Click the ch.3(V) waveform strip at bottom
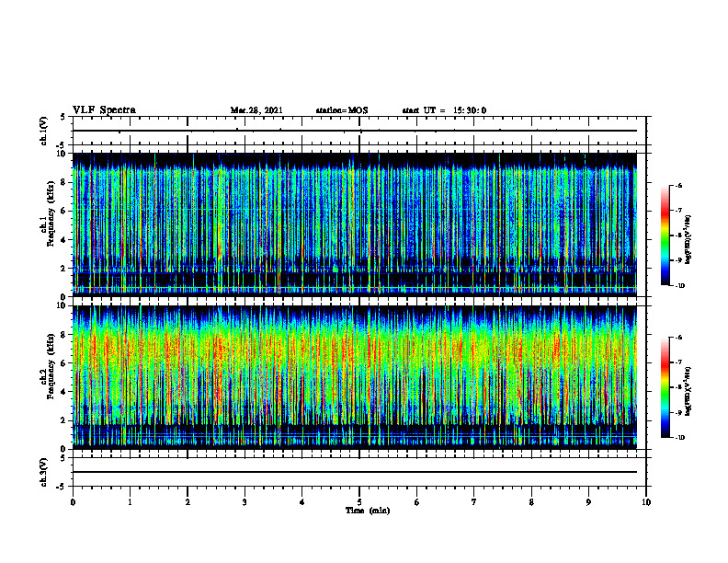728x563 pixels. (359, 472)
